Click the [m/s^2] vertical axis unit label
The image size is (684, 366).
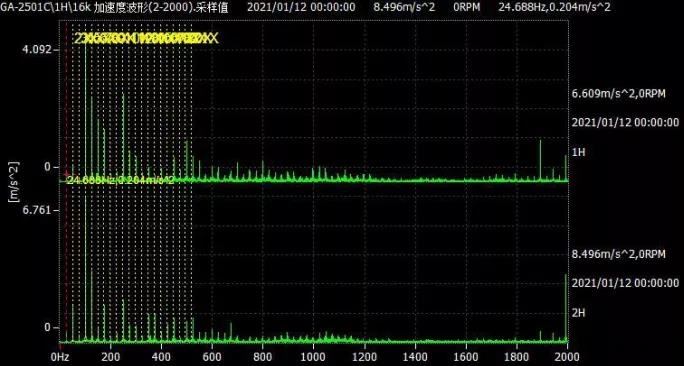(x=14, y=181)
